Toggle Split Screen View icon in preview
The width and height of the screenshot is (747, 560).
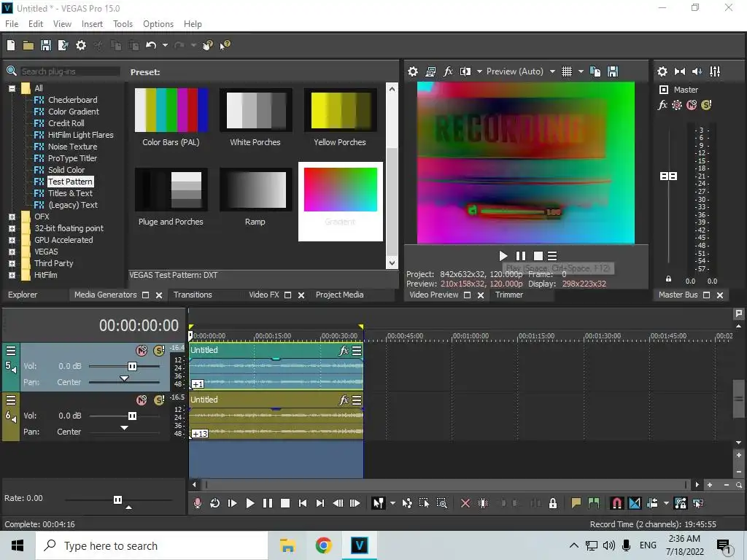pos(465,71)
